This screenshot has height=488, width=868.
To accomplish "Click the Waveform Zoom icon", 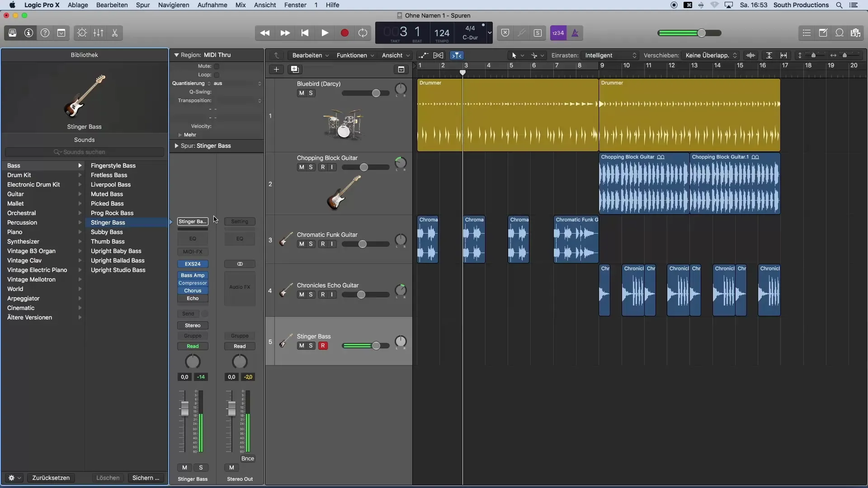I will pyautogui.click(x=751, y=55).
